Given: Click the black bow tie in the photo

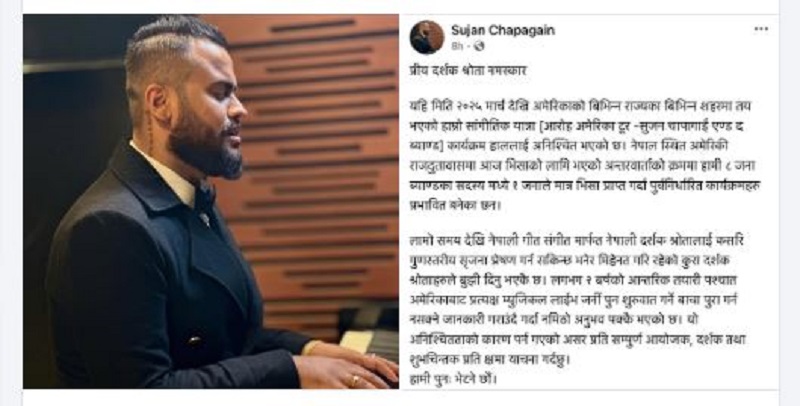Looking at the screenshot, I should (205, 198).
